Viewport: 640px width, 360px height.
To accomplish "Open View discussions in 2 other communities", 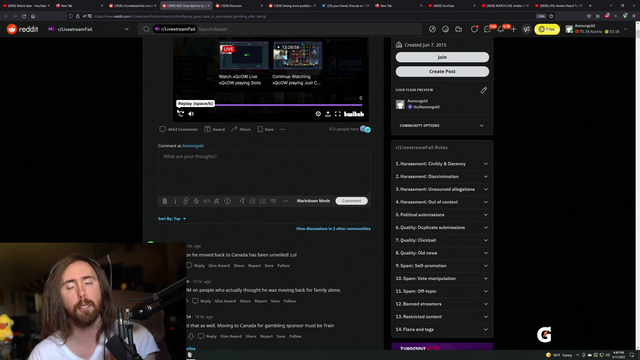I will point(333,229).
